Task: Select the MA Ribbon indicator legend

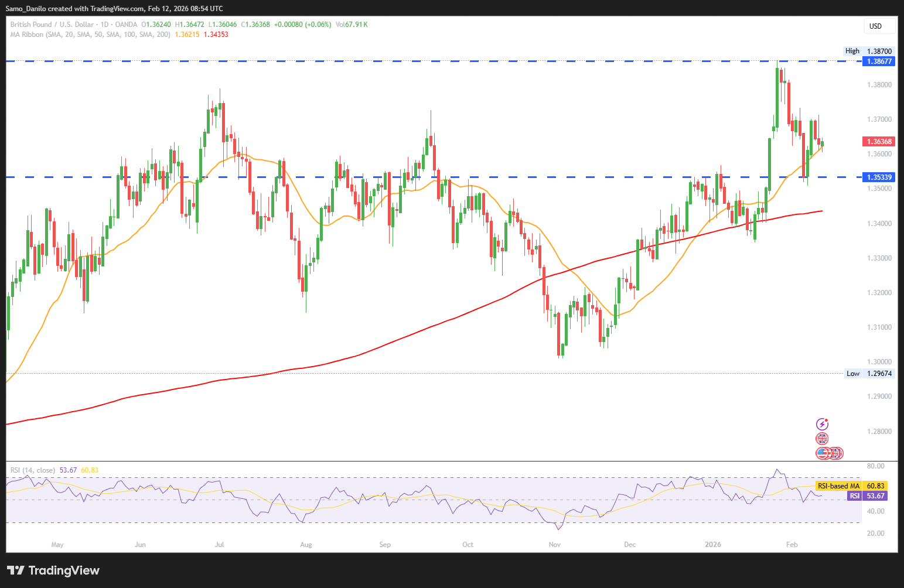Action: (x=90, y=35)
